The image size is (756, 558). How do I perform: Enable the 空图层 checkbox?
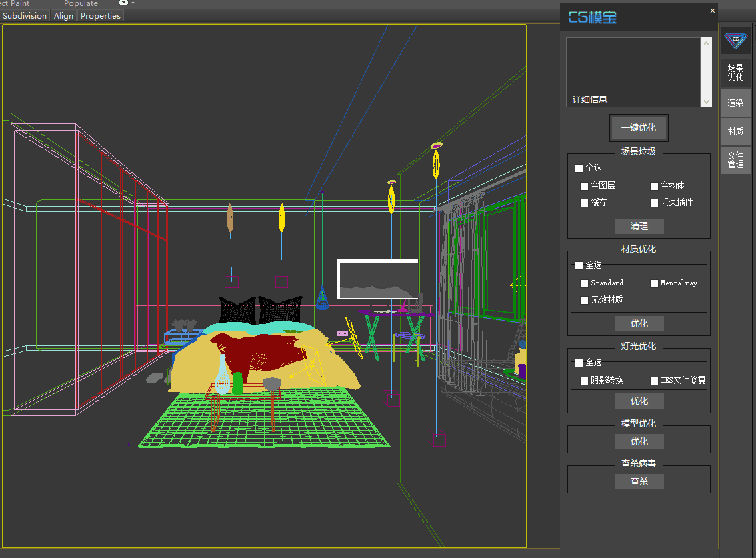coord(585,186)
